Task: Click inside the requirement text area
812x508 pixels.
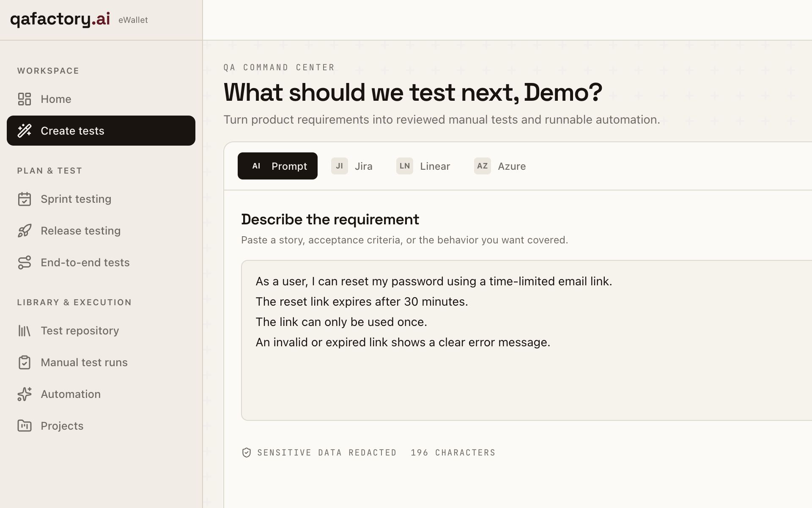Action: 527,340
